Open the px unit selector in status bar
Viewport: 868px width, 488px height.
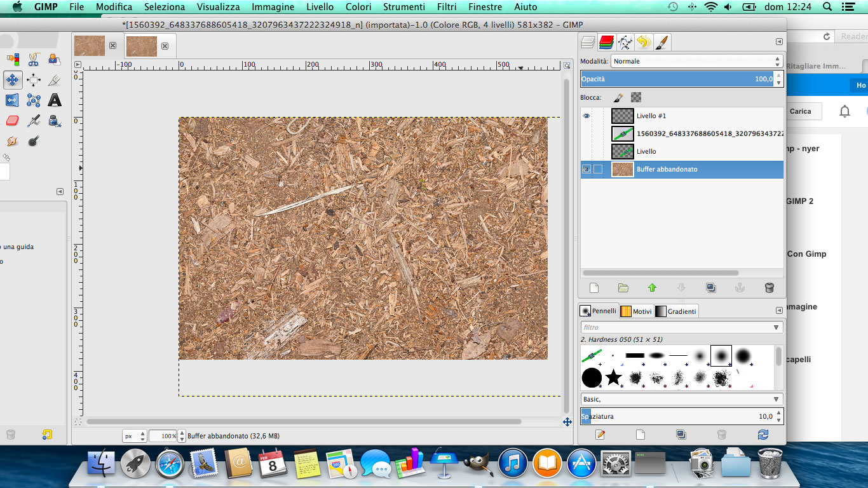pos(135,436)
